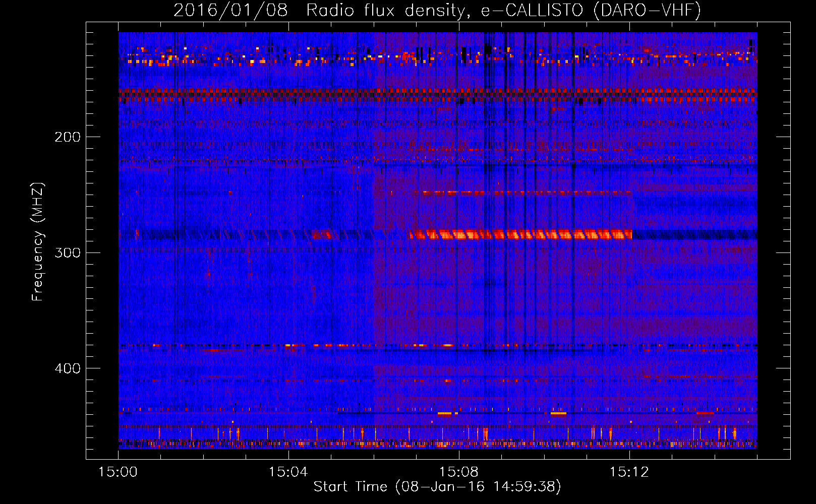Click the "Start Time (08-Jan-16 14:59:38)" axis label
Viewport: 816px width, 504px height.
tap(437, 487)
